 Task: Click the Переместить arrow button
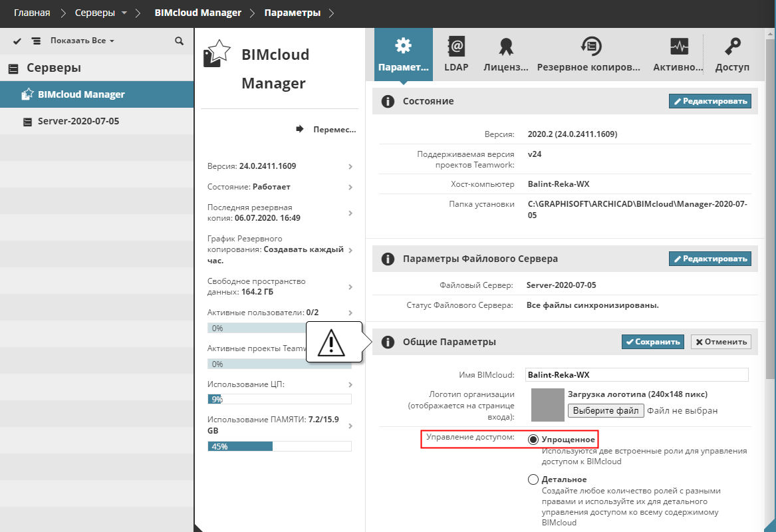326,129
